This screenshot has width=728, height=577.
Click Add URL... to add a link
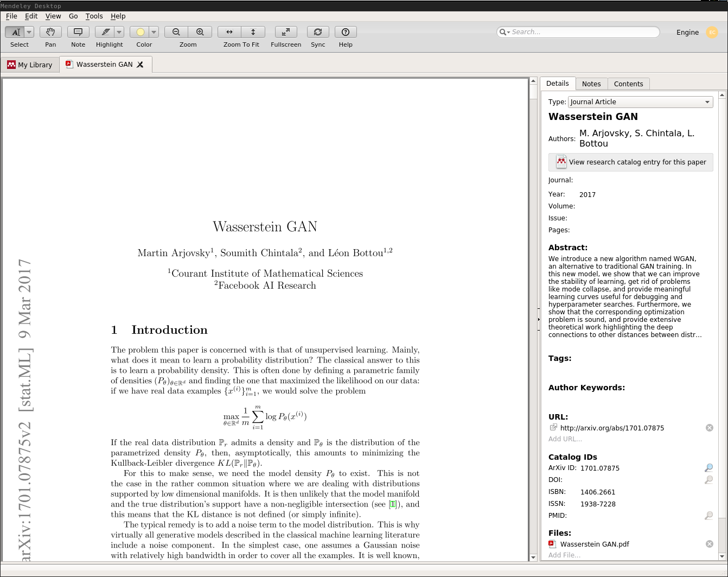pyautogui.click(x=565, y=439)
